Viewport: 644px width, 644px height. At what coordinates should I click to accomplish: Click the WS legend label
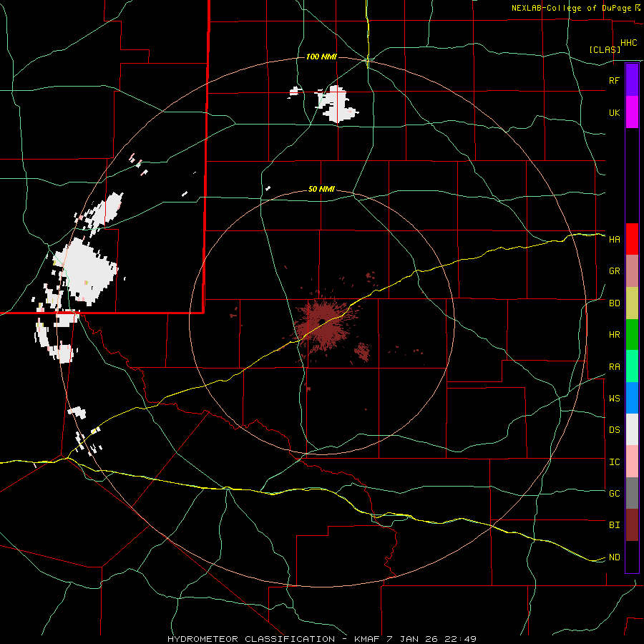(x=615, y=399)
